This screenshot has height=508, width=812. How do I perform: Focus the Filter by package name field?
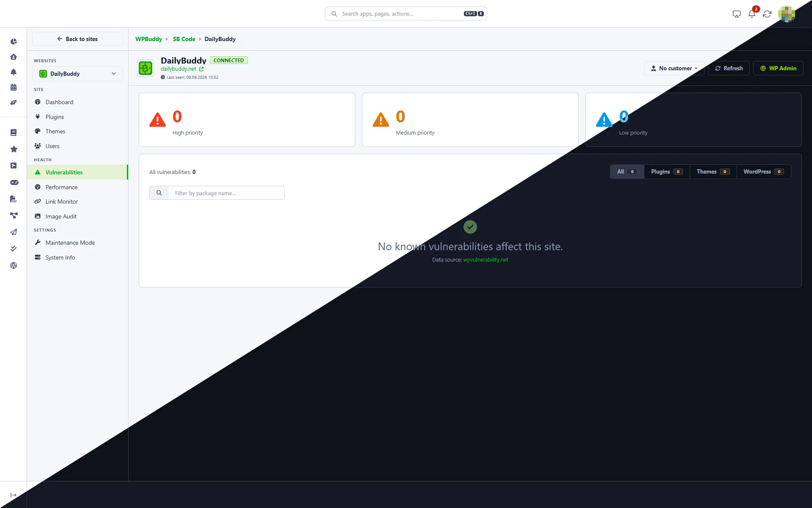pos(226,193)
